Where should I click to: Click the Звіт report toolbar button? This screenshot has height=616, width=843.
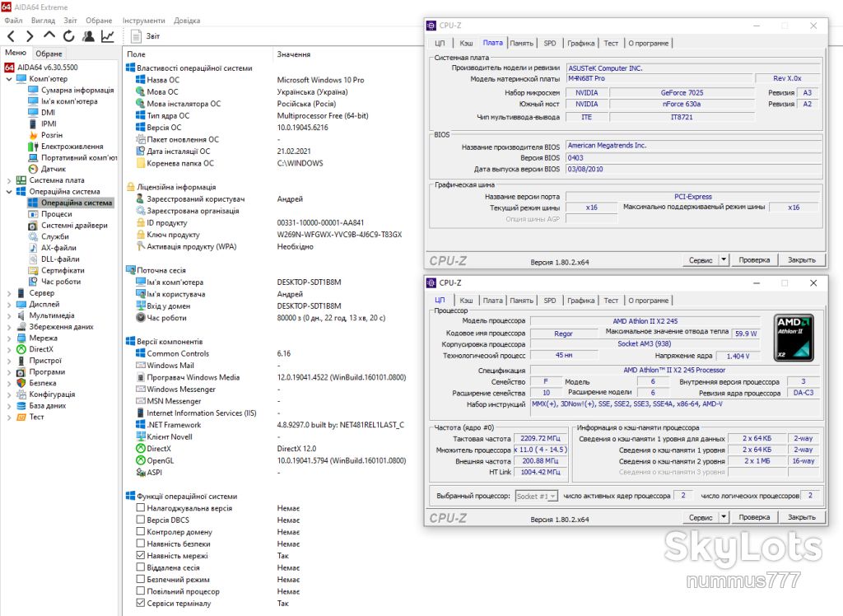click(146, 36)
